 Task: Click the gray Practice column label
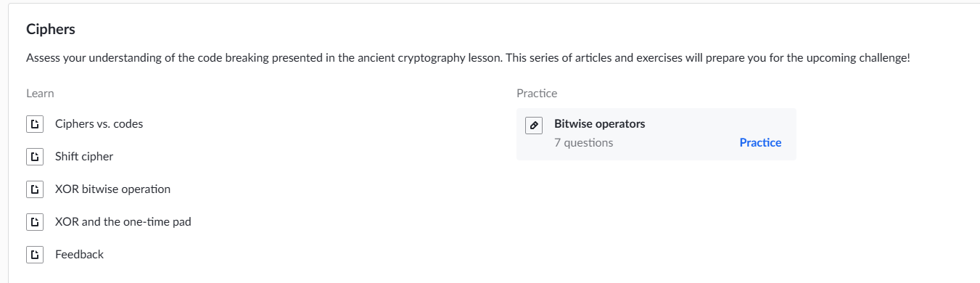pos(537,94)
